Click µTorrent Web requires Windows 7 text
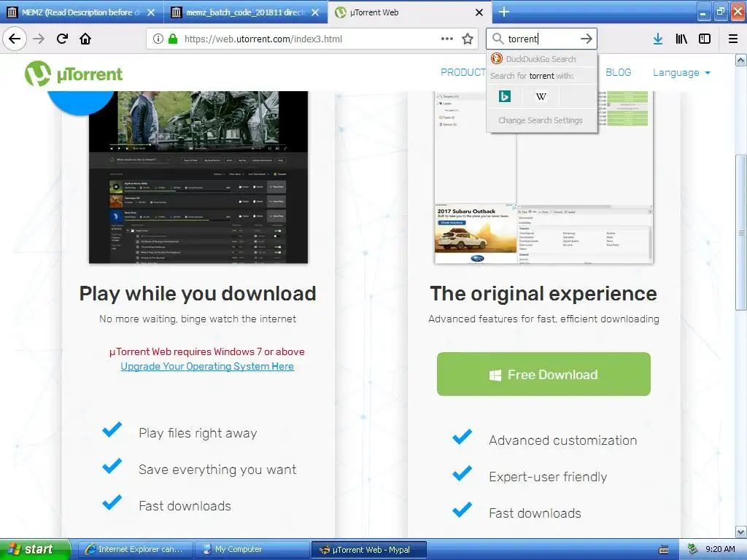Image resolution: width=747 pixels, height=560 pixels. (206, 351)
